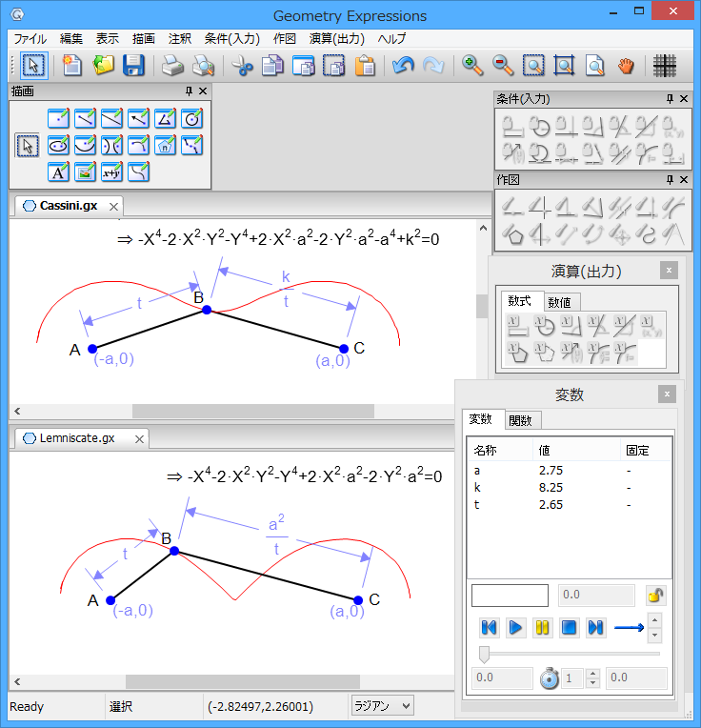Screen dimensions: 701x728
Task: Click the variable name input field
Action: pyautogui.click(x=510, y=596)
